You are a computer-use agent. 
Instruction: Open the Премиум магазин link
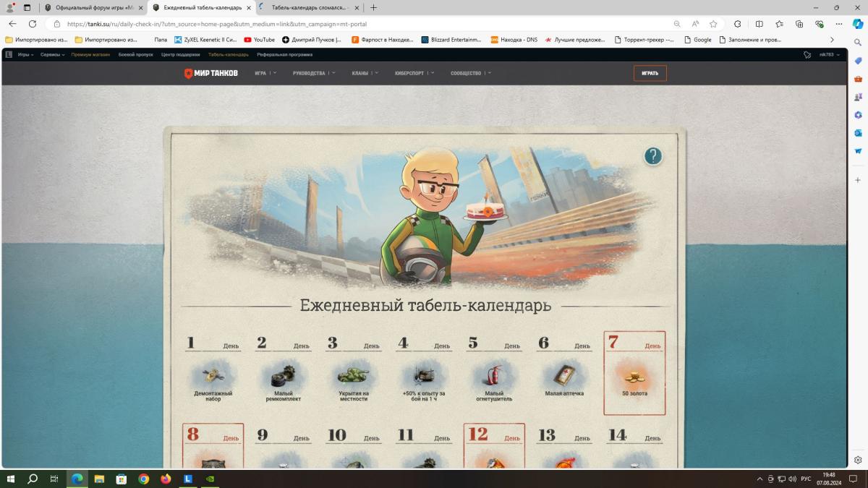(90, 55)
